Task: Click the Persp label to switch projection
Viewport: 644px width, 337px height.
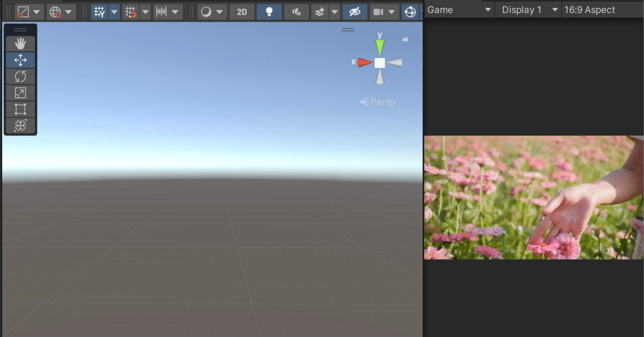Action: coord(382,101)
